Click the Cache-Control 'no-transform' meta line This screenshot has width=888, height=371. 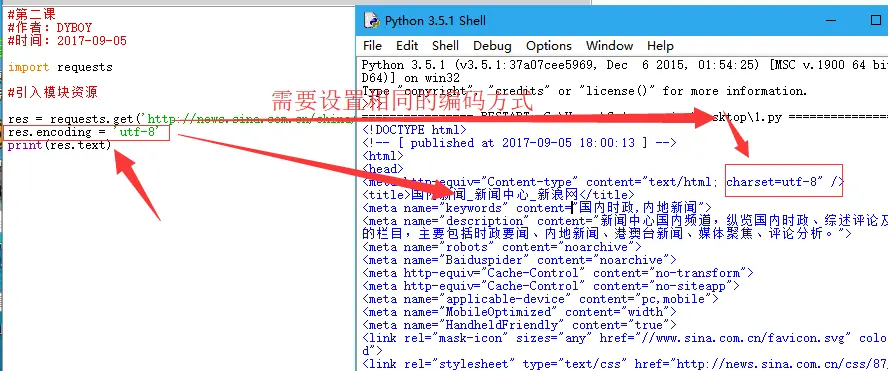558,273
